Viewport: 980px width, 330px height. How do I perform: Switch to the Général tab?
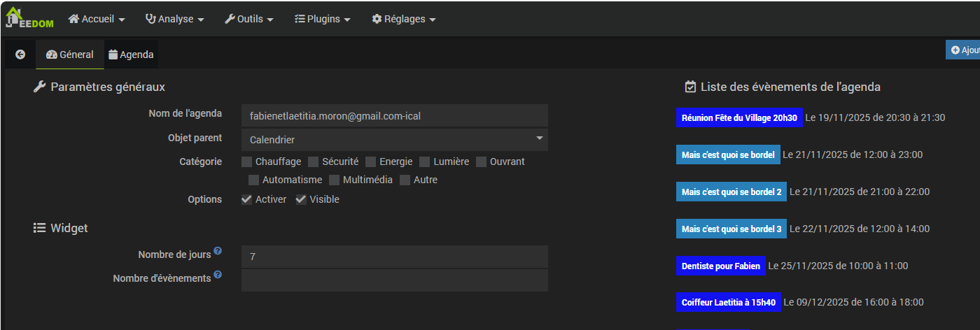coord(70,55)
